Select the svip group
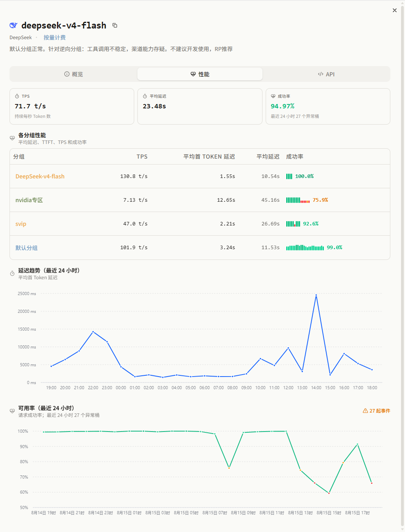405x532 pixels. [x=21, y=224]
